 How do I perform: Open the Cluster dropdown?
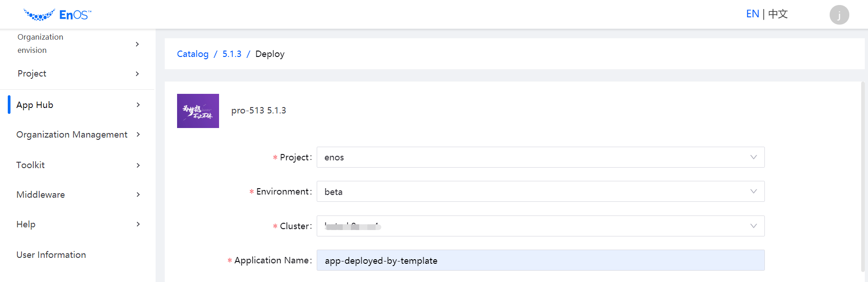click(540, 226)
